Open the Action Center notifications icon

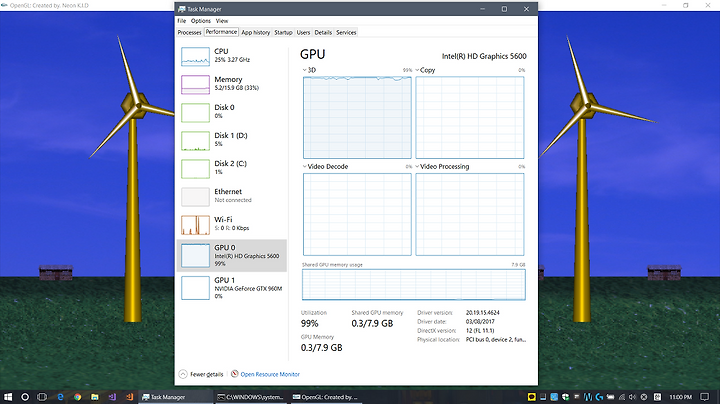[705, 397]
